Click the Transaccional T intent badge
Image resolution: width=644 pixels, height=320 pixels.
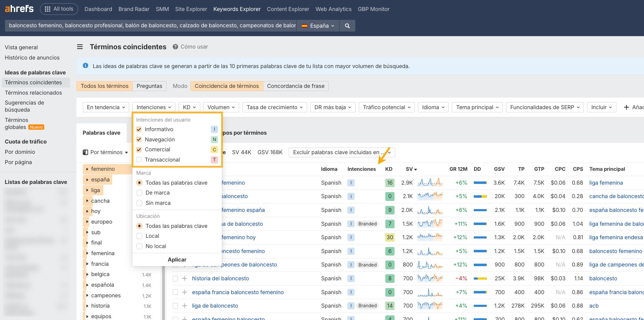pos(214,160)
